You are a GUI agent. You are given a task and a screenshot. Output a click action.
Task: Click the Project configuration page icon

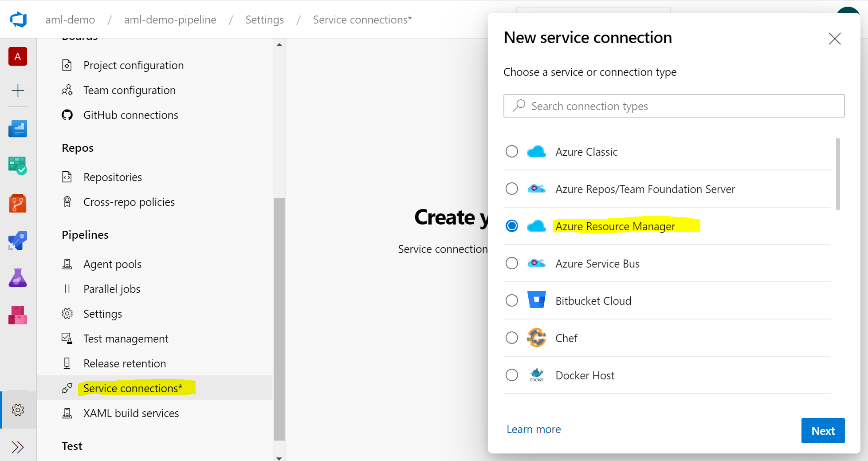pyautogui.click(x=67, y=65)
